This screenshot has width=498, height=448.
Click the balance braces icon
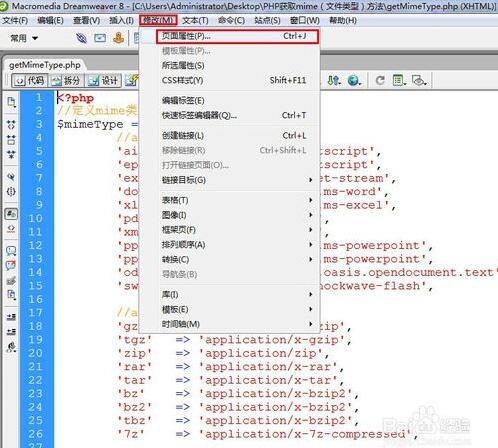(11, 191)
